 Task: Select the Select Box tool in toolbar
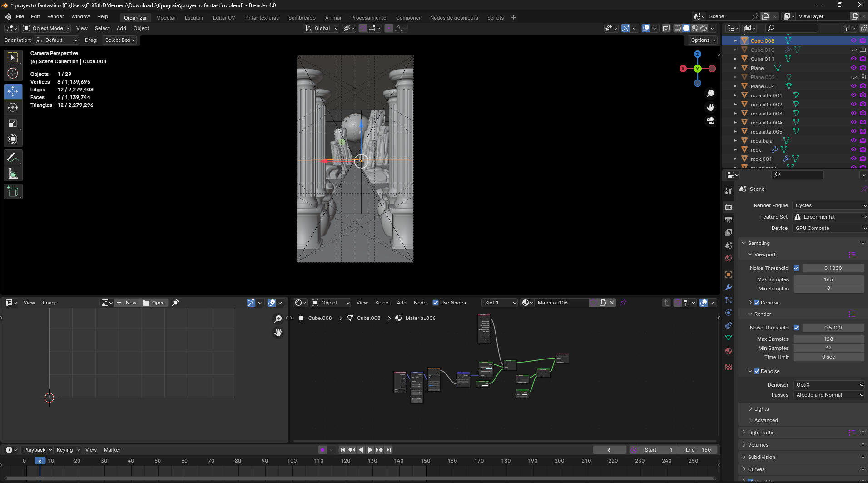[x=13, y=57]
